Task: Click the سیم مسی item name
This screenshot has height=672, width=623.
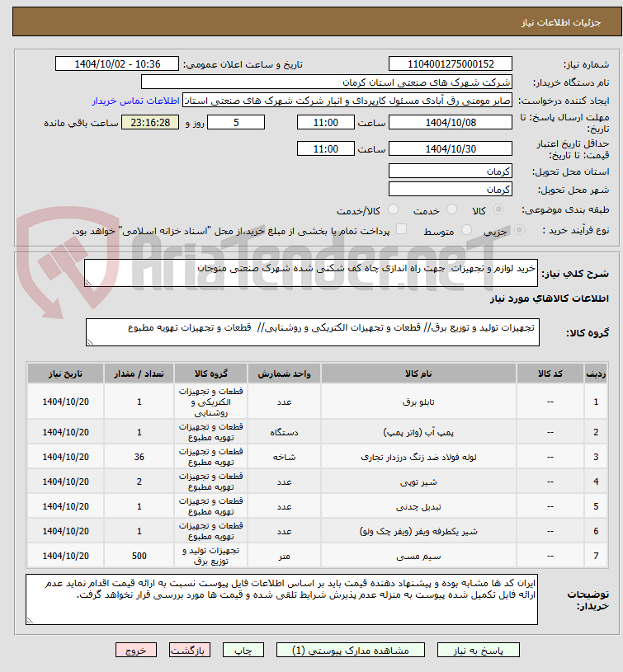Action: pos(418,557)
